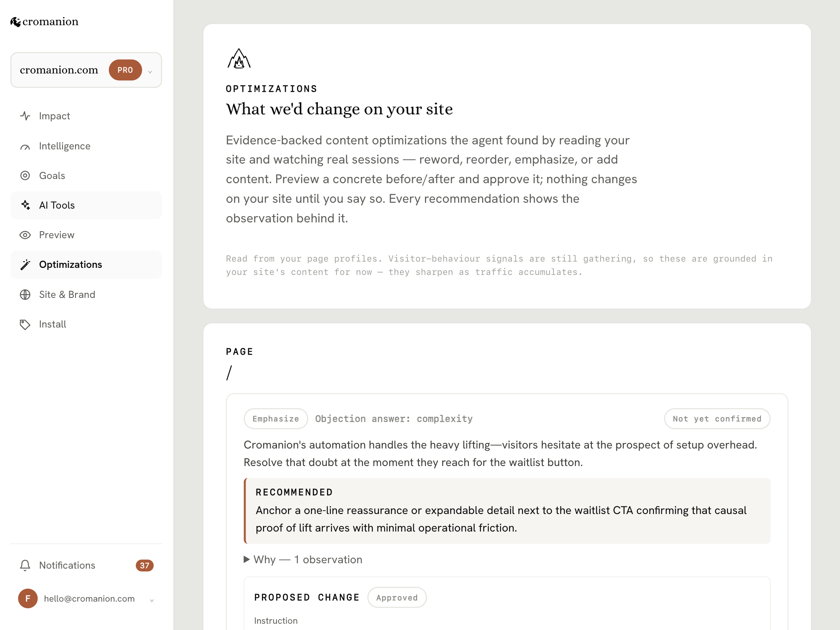Click the Approved status badge

point(397,597)
